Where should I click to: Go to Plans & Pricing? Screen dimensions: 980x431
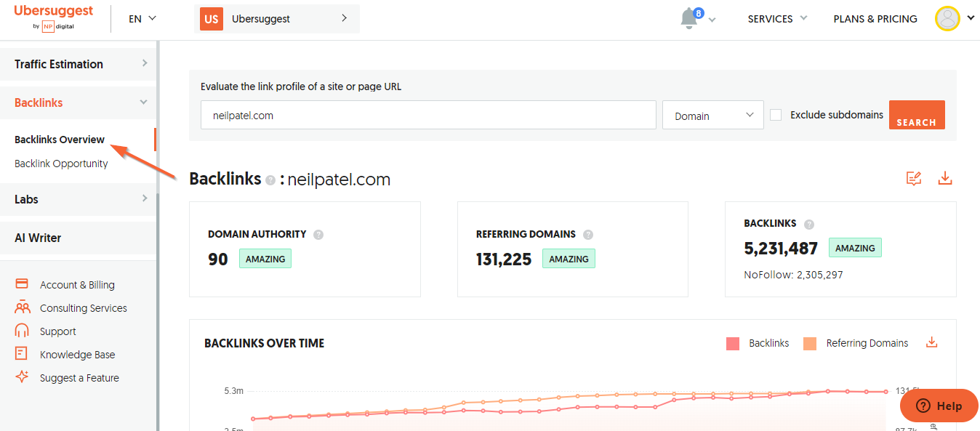(875, 19)
